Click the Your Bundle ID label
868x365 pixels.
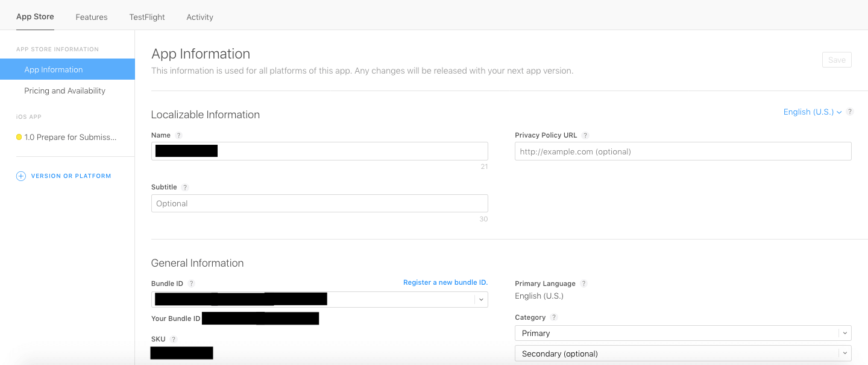175,319
